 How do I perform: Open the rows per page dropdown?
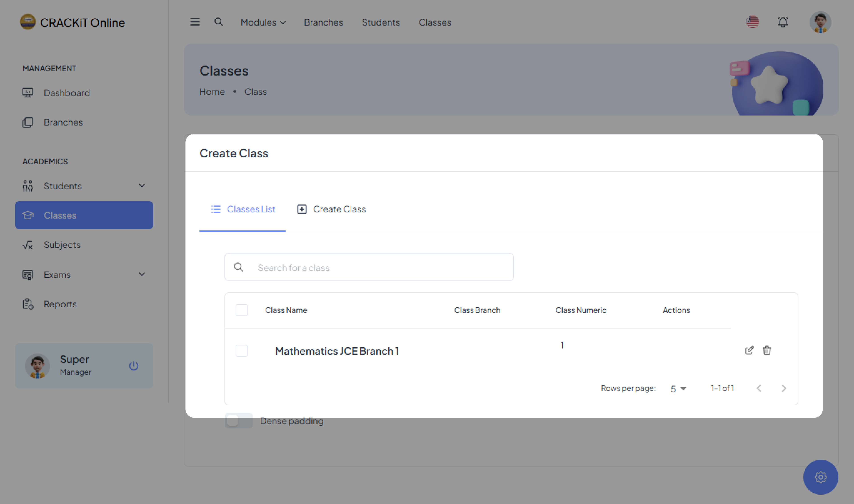tap(678, 388)
